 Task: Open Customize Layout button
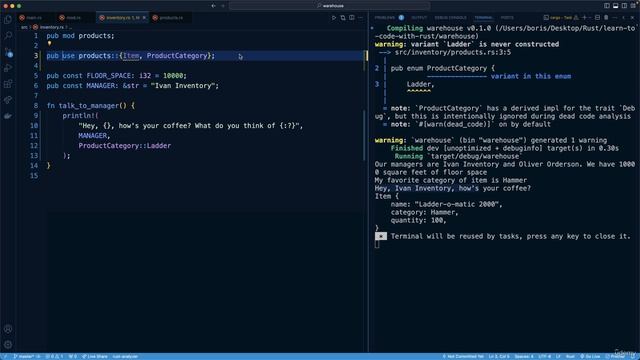point(633,6)
